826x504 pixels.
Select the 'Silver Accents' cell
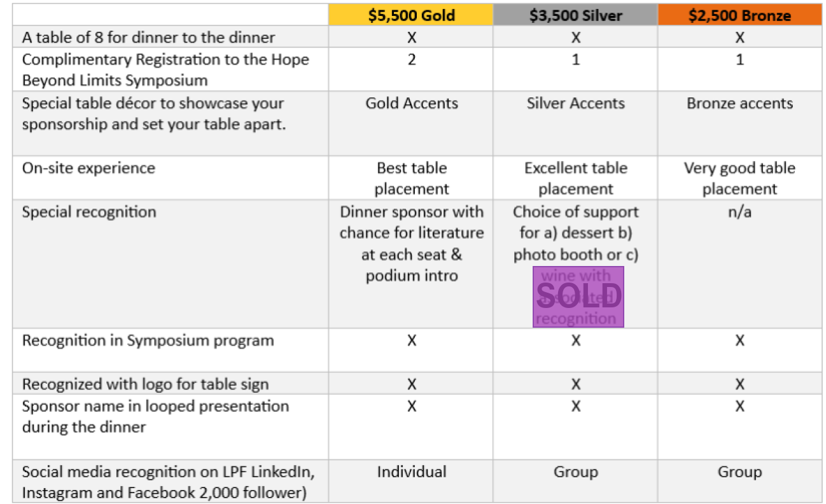click(575, 103)
